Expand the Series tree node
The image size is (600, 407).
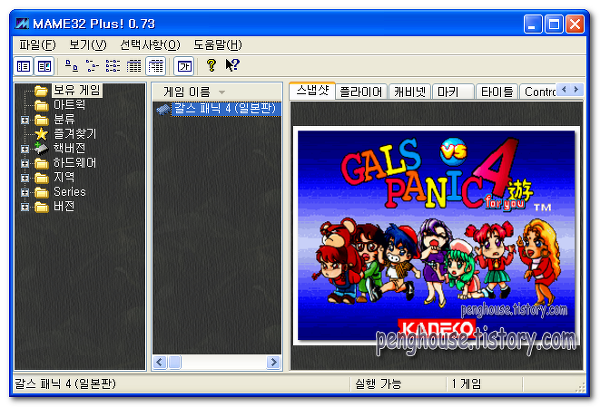tap(25, 192)
